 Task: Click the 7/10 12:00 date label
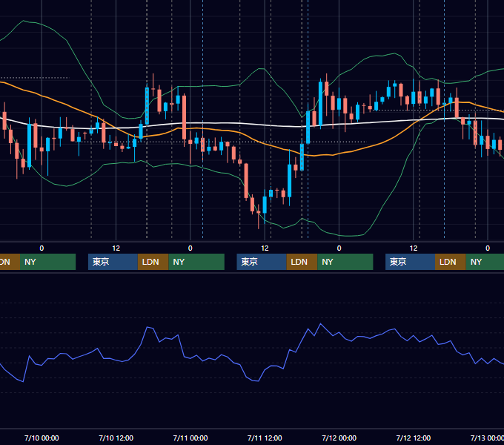coord(116,438)
